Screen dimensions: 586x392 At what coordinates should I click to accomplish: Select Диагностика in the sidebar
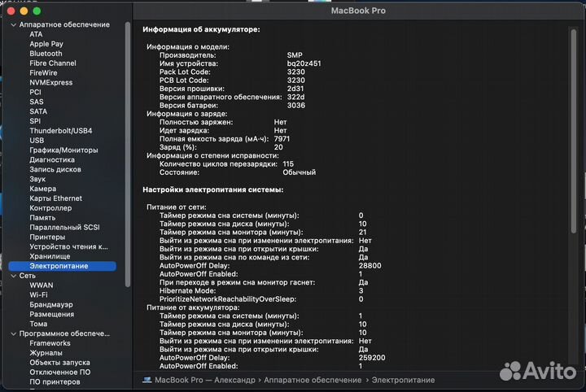pos(52,159)
